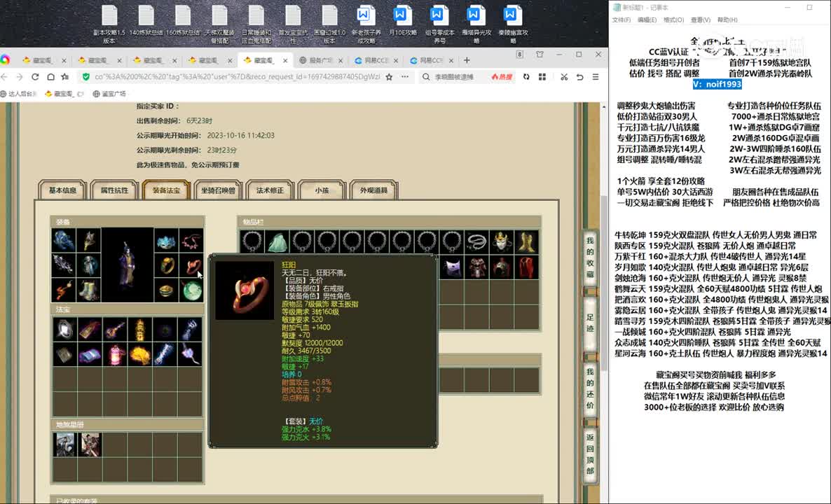Open Word document 秦陵幽宫攻略
831x504 pixels.
512,24
